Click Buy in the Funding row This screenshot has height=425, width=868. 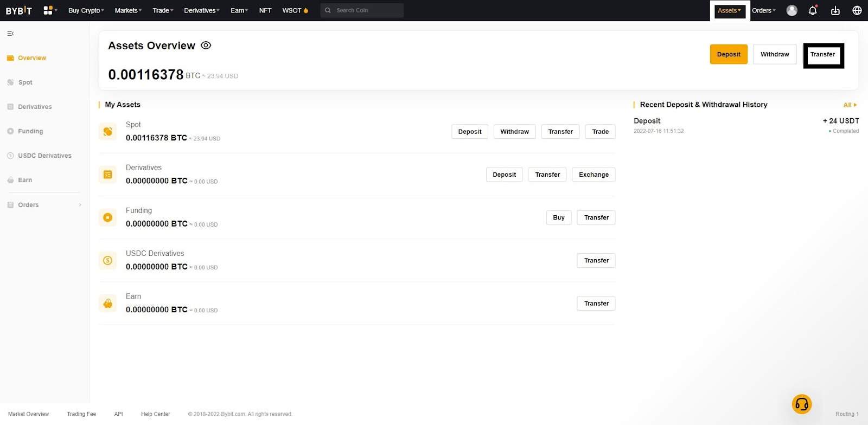pos(559,217)
